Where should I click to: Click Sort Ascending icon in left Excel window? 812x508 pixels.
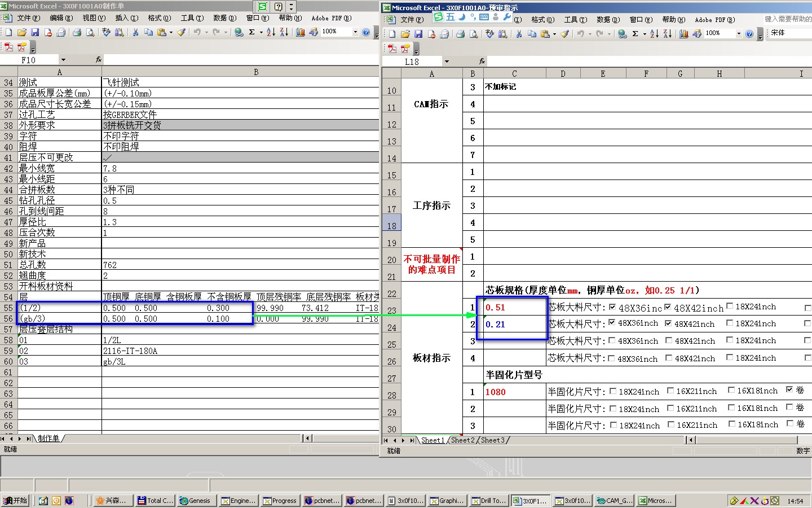point(271,32)
